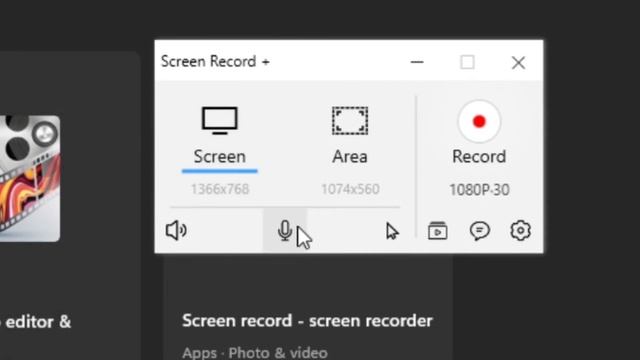Open the recorded videos library icon

pos(438,231)
